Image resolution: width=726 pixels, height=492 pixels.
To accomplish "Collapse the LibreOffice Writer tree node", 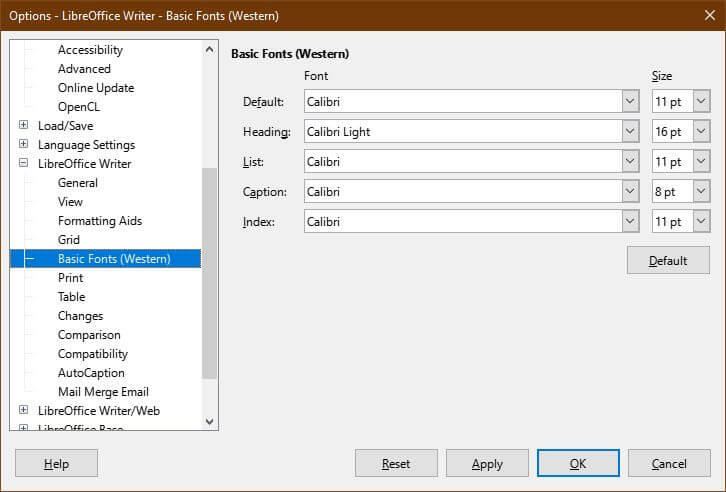I will [23, 164].
